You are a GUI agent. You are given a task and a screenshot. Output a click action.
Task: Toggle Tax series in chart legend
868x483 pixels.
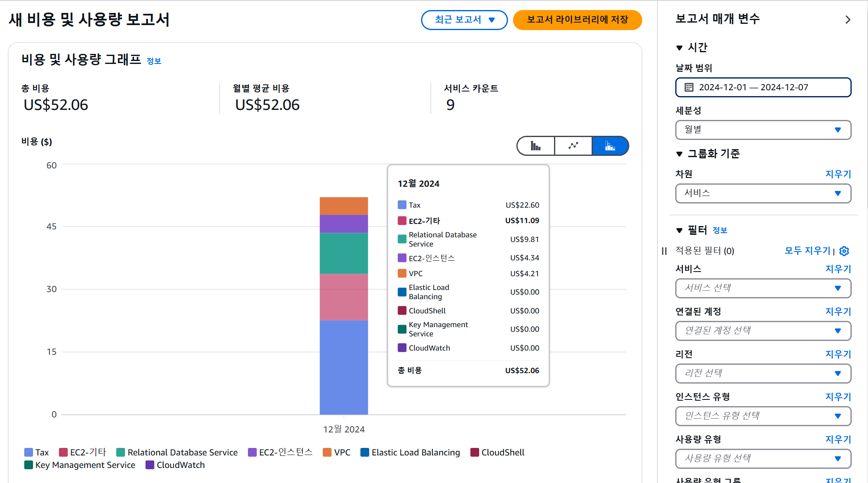pos(37,452)
